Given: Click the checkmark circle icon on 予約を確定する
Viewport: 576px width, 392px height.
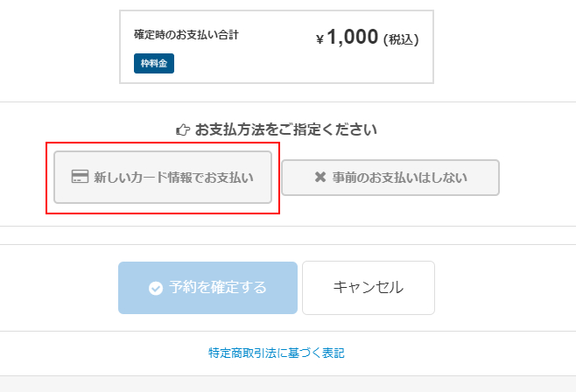Looking at the screenshot, I should coord(156,288).
